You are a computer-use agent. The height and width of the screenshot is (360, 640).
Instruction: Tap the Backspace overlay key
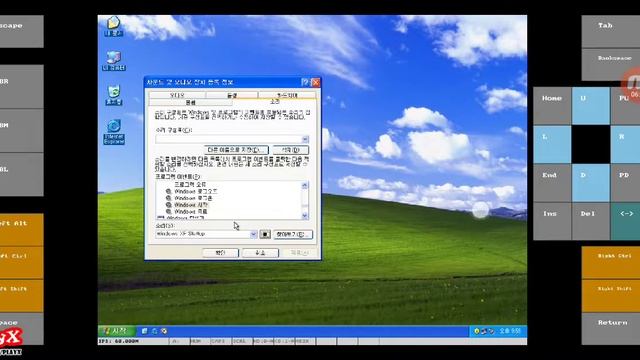611,64
